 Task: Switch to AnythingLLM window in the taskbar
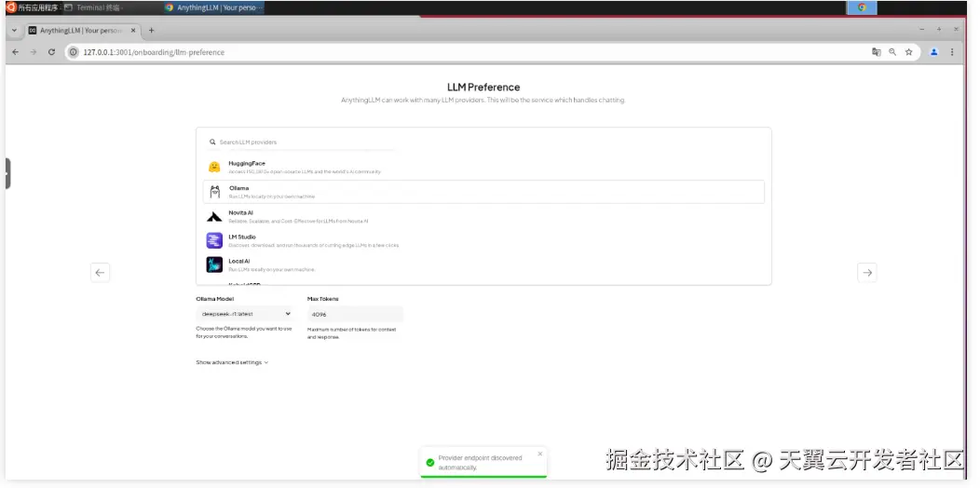pos(215,7)
